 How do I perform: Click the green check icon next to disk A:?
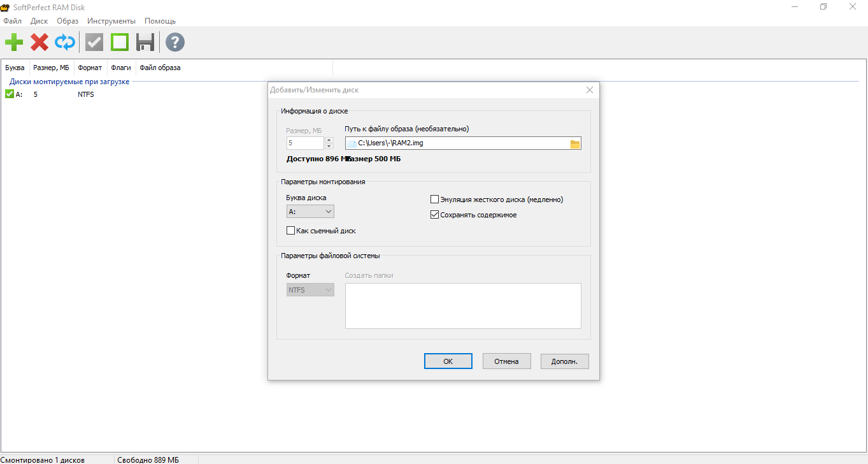coord(9,94)
